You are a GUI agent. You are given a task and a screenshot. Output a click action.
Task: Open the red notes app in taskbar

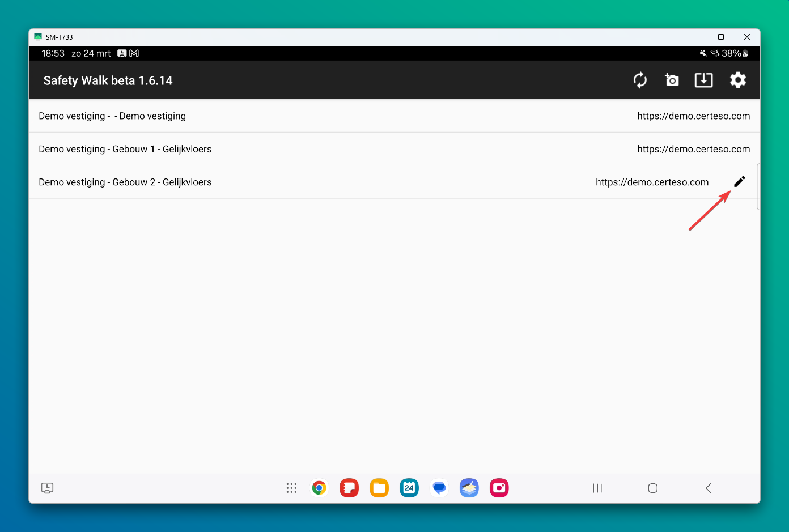pyautogui.click(x=349, y=488)
